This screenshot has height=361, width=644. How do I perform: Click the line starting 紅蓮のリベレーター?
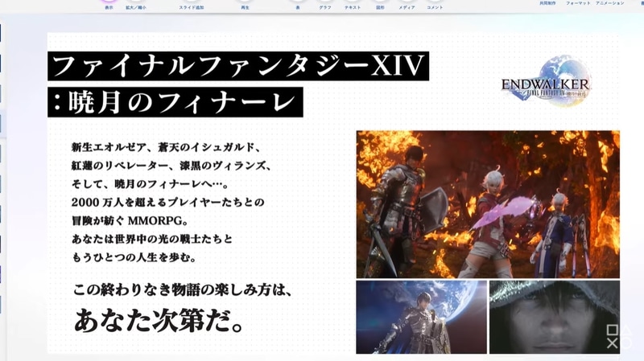[171, 166]
